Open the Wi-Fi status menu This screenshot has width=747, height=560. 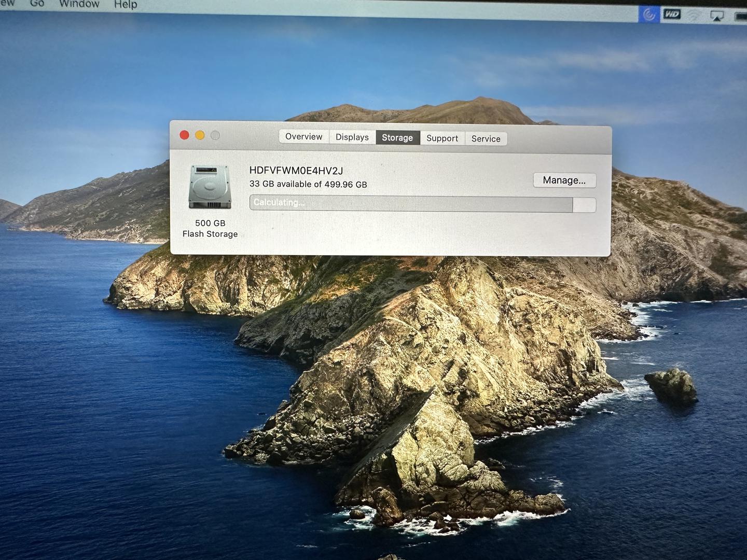point(694,16)
